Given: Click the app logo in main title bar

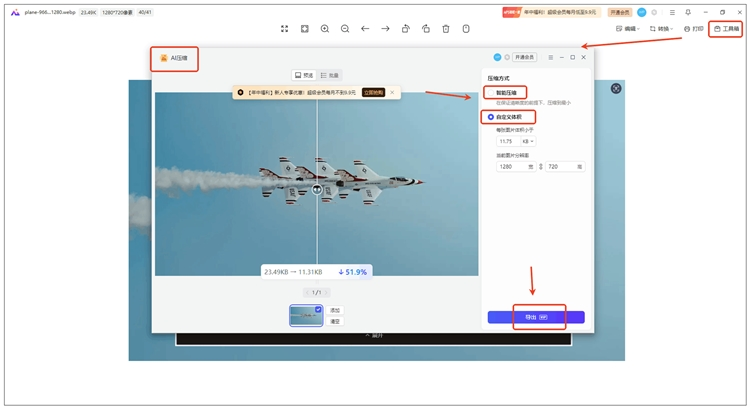Looking at the screenshot, I should pyautogui.click(x=15, y=12).
